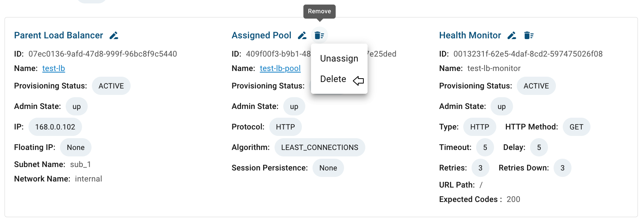Edit the Health Monitor settings
The width and height of the screenshot is (644, 224).
click(x=512, y=35)
